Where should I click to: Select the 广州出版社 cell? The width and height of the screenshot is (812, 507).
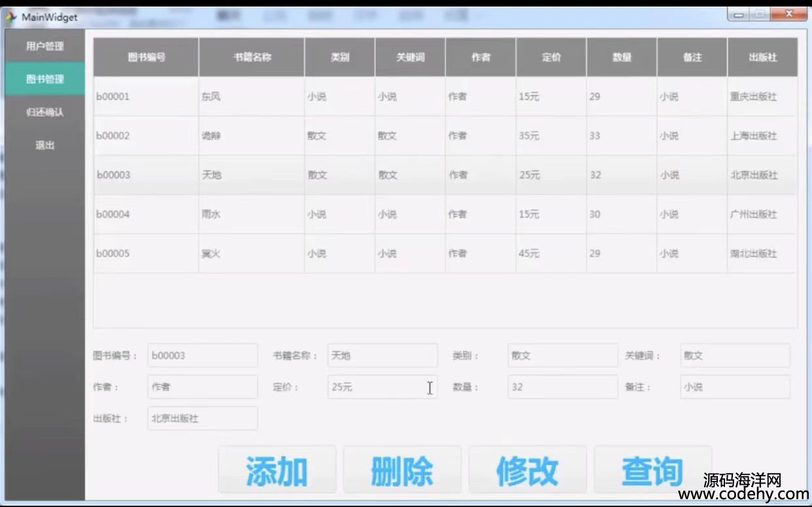coord(762,214)
